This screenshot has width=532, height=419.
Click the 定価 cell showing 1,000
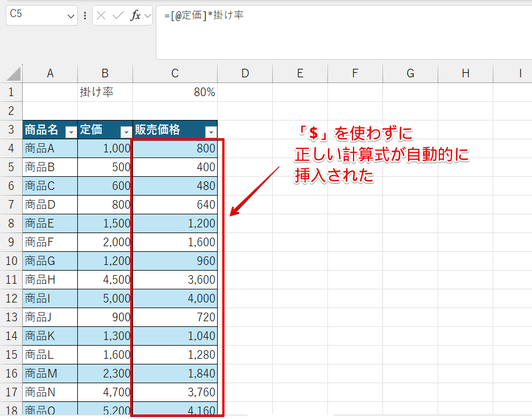(105, 148)
